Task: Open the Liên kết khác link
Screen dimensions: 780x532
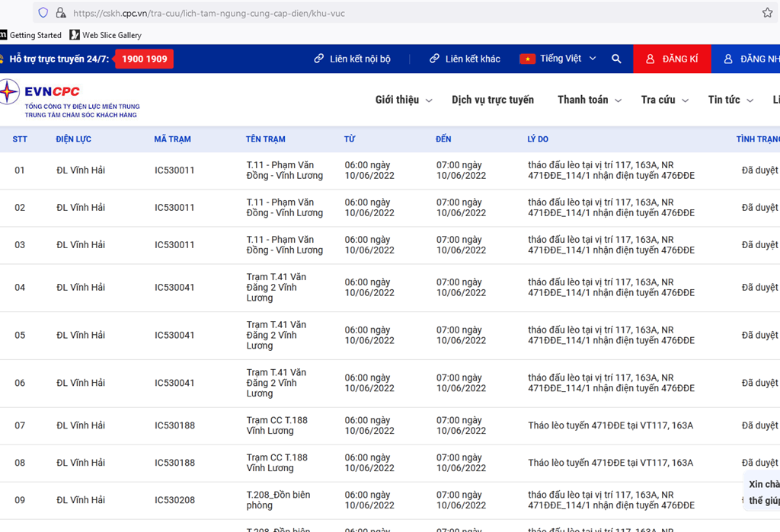Action: 465,59
